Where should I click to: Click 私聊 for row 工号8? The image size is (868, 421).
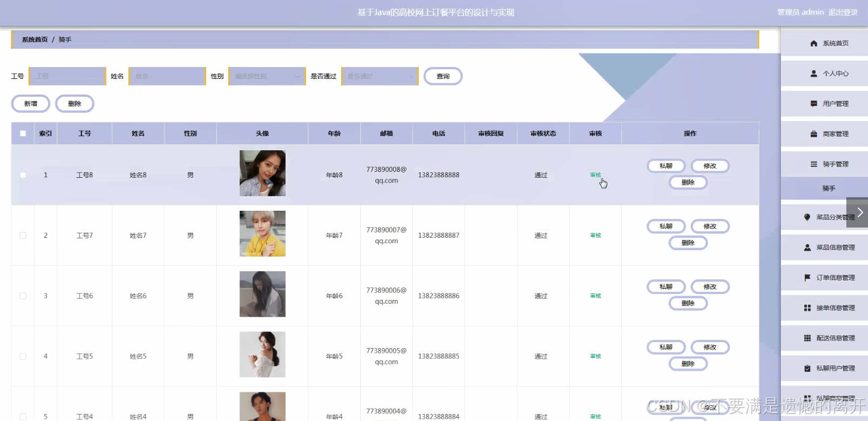[x=666, y=166]
